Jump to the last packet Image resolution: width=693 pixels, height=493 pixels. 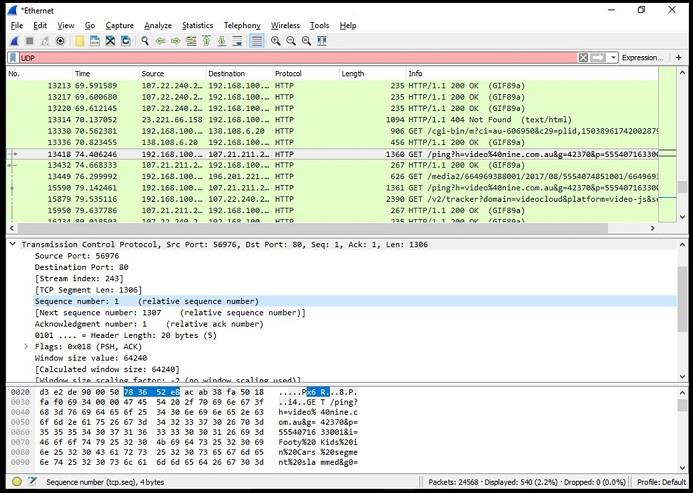coord(222,41)
